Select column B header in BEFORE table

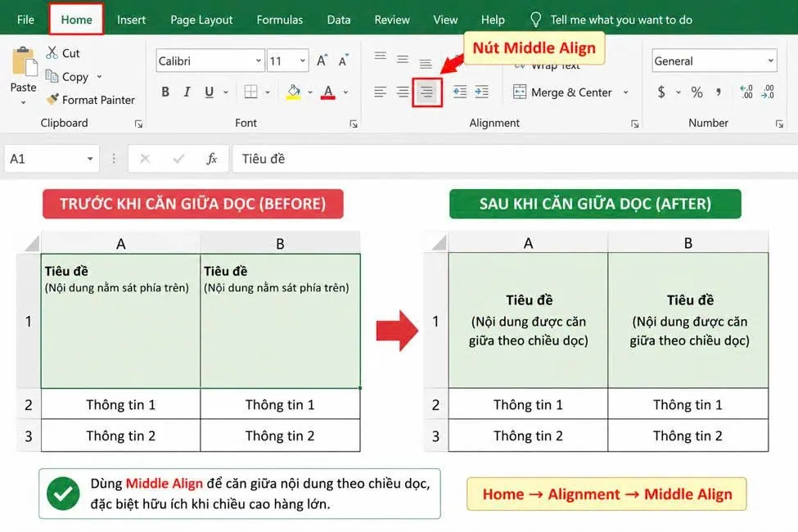point(281,243)
